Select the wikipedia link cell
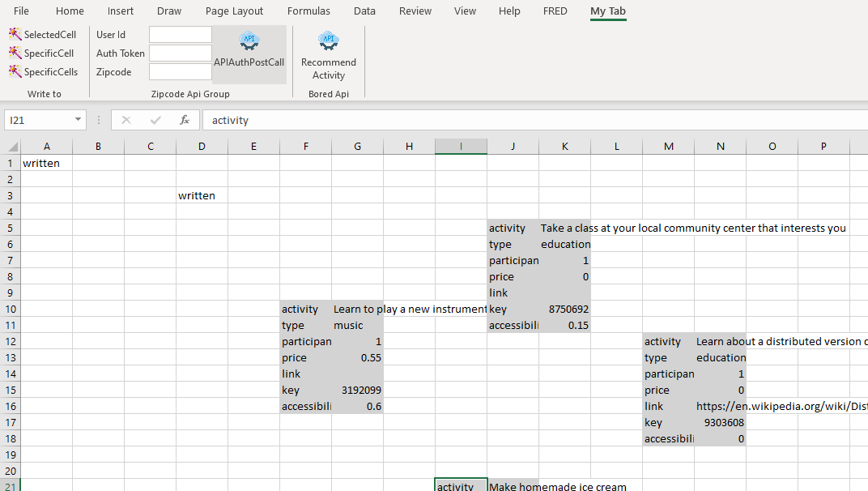 (720, 406)
